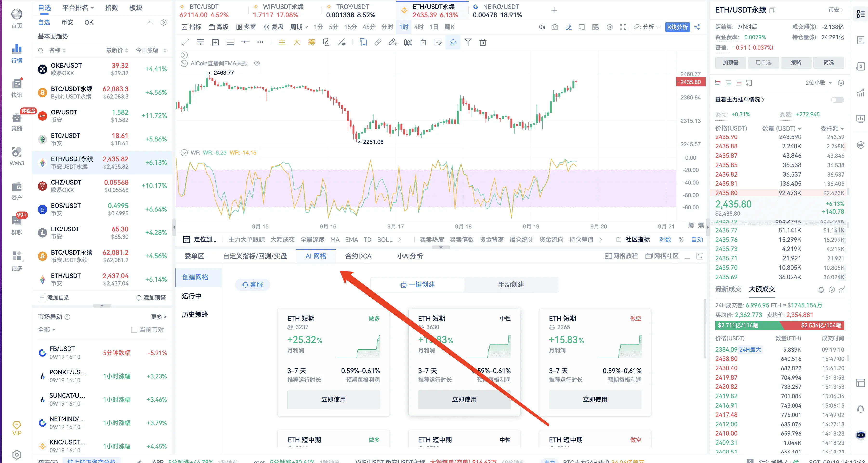
Task: Open 数量 (USDT) unit dropdown
Action: coord(781,128)
